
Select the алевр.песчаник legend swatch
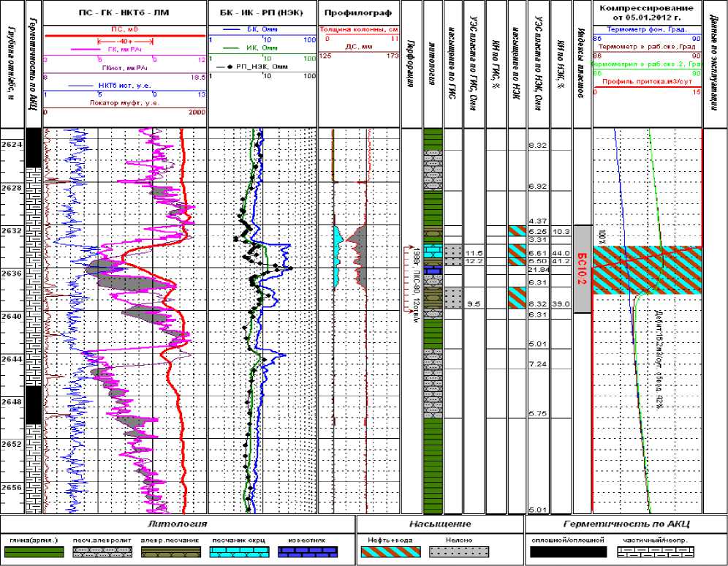point(171,552)
